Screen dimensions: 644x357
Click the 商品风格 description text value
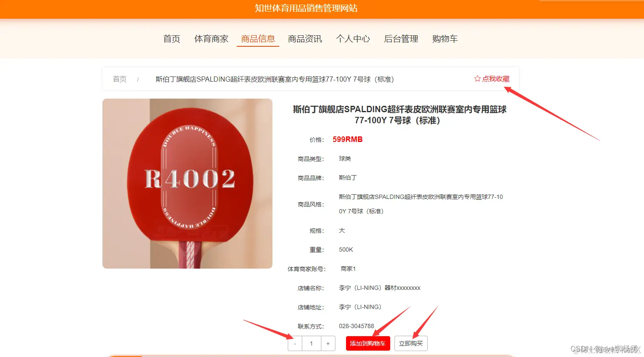click(421, 204)
